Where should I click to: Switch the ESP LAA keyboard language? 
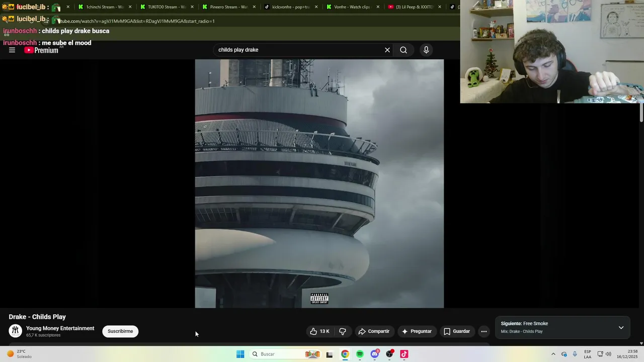pos(588,354)
